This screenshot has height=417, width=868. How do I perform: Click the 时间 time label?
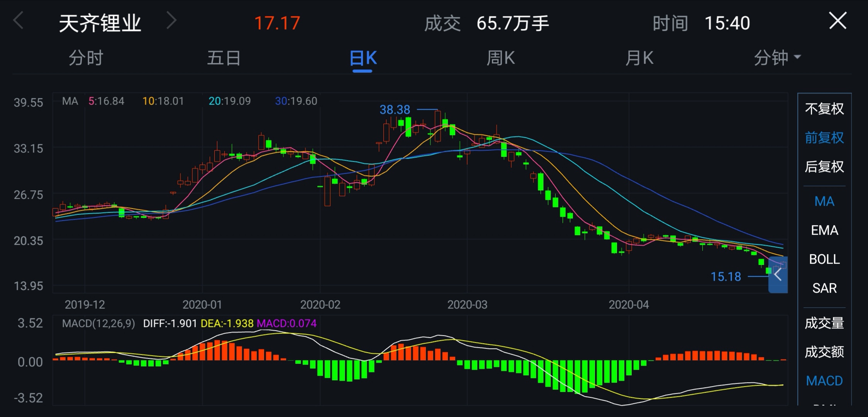click(670, 24)
